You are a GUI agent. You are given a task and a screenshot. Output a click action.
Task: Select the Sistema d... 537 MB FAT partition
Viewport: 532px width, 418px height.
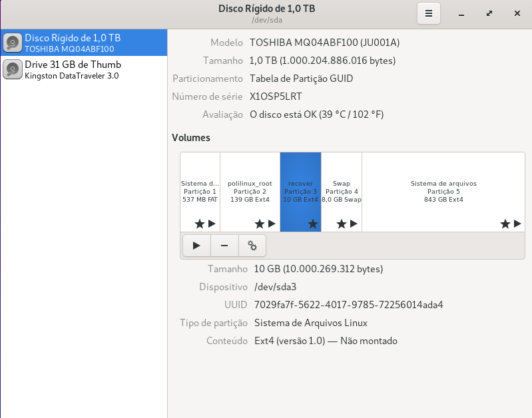pos(200,192)
